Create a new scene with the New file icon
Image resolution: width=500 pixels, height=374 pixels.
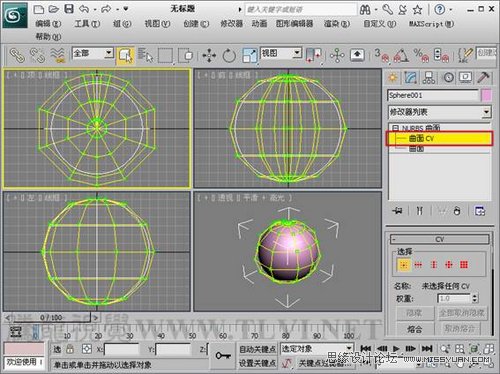point(39,9)
